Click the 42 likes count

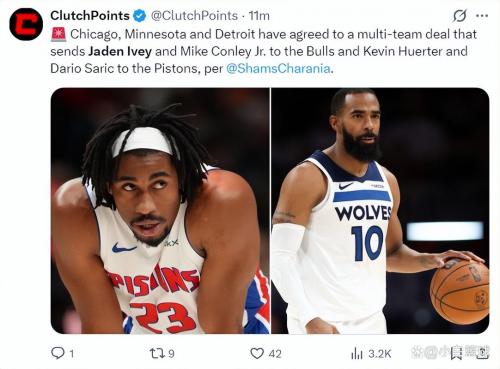pyautogui.click(x=275, y=353)
